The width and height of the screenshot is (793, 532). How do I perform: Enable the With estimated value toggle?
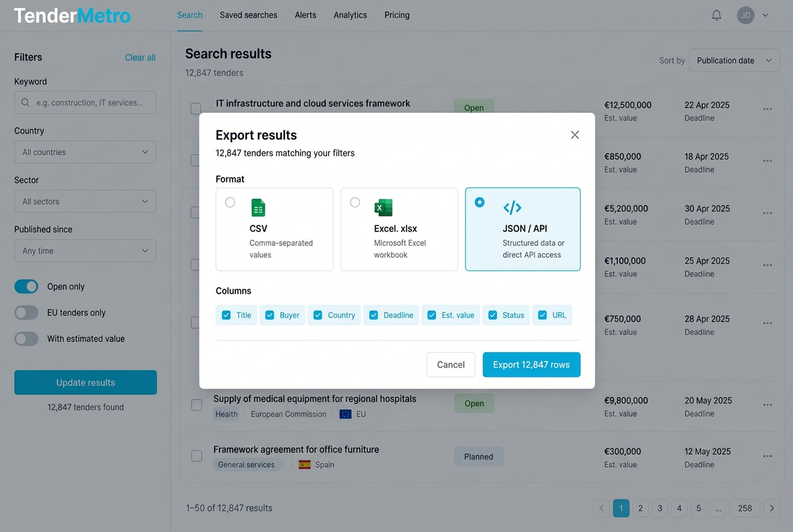point(26,339)
